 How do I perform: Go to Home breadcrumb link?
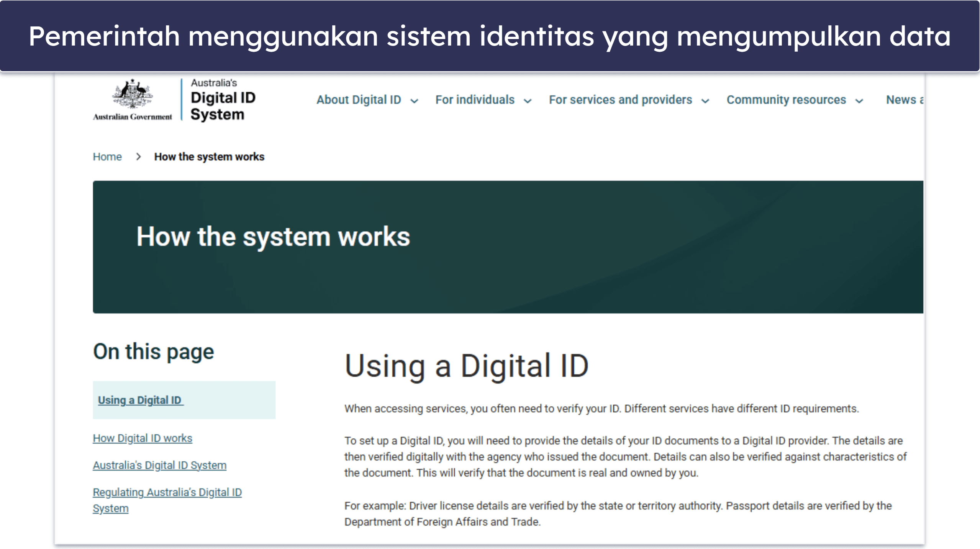point(107,157)
